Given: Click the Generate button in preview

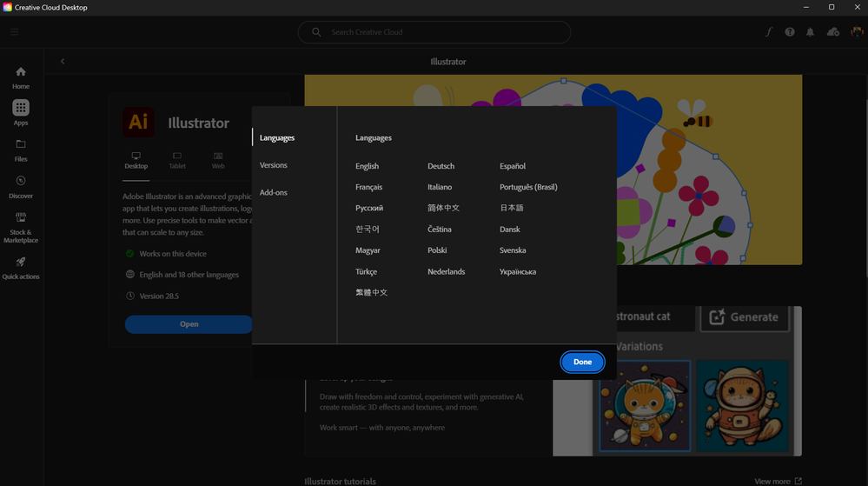Looking at the screenshot, I should tap(745, 317).
